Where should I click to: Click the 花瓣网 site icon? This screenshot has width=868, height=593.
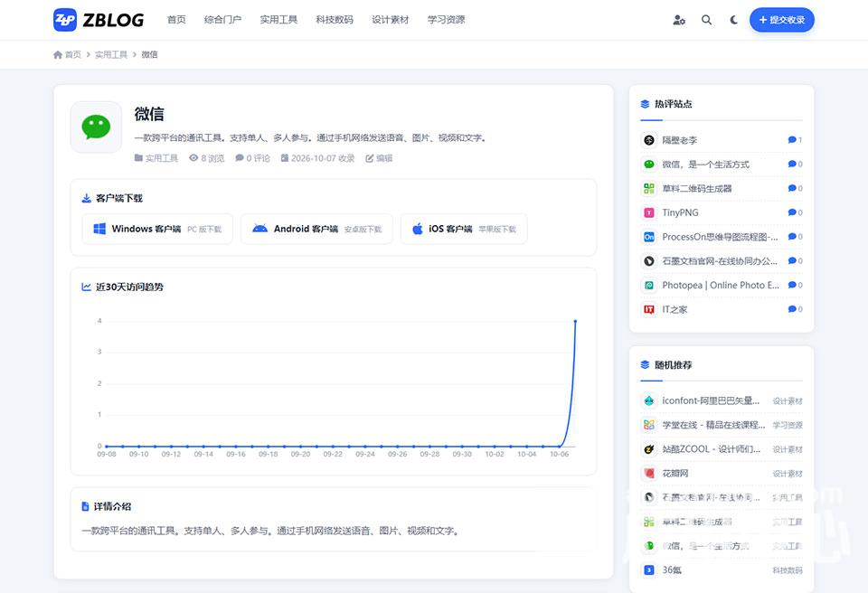coord(649,474)
